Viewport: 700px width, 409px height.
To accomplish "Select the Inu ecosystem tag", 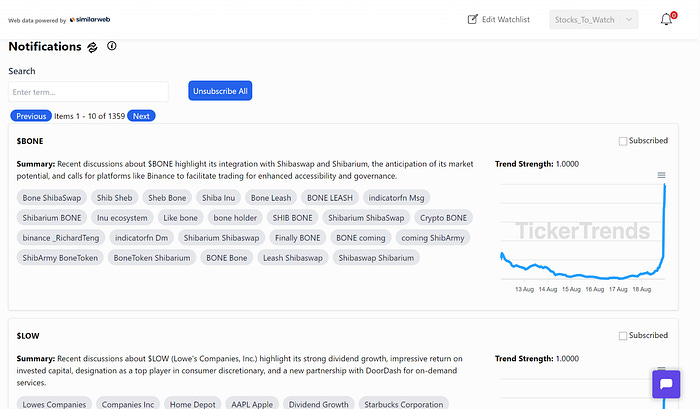I will [122, 218].
